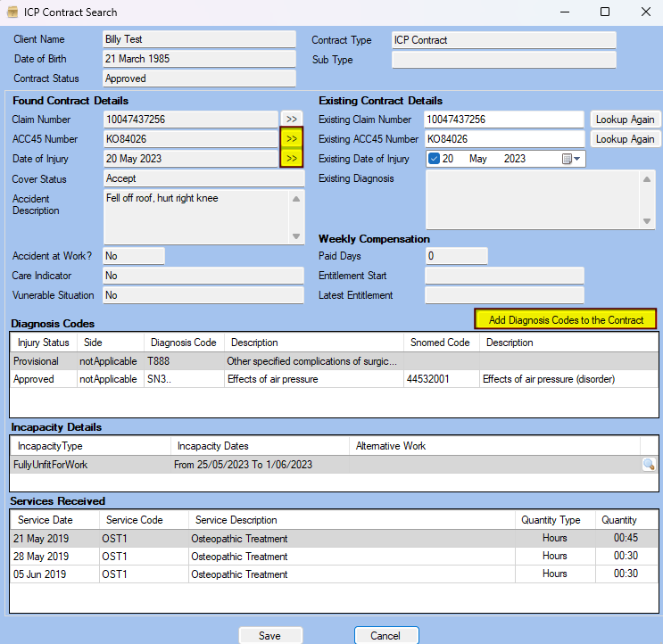Sort by Snomed Code column header
Image resolution: width=663 pixels, height=644 pixels.
click(440, 343)
